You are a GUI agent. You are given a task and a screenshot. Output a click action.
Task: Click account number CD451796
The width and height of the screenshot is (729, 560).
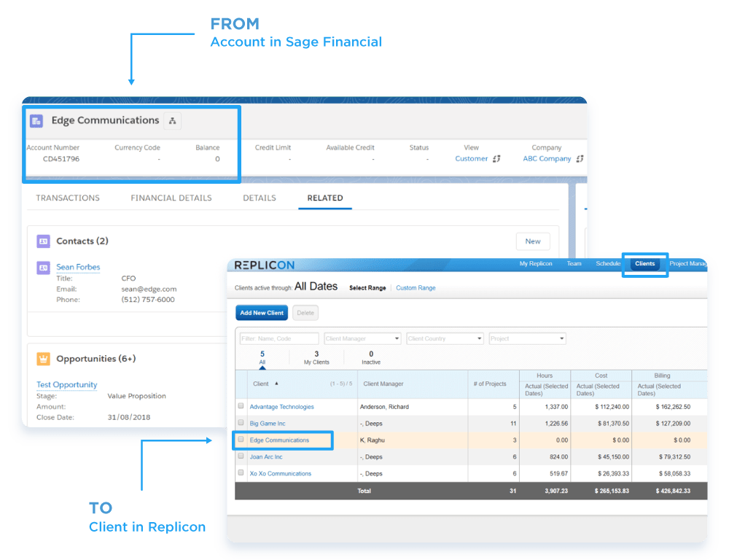[x=61, y=159]
